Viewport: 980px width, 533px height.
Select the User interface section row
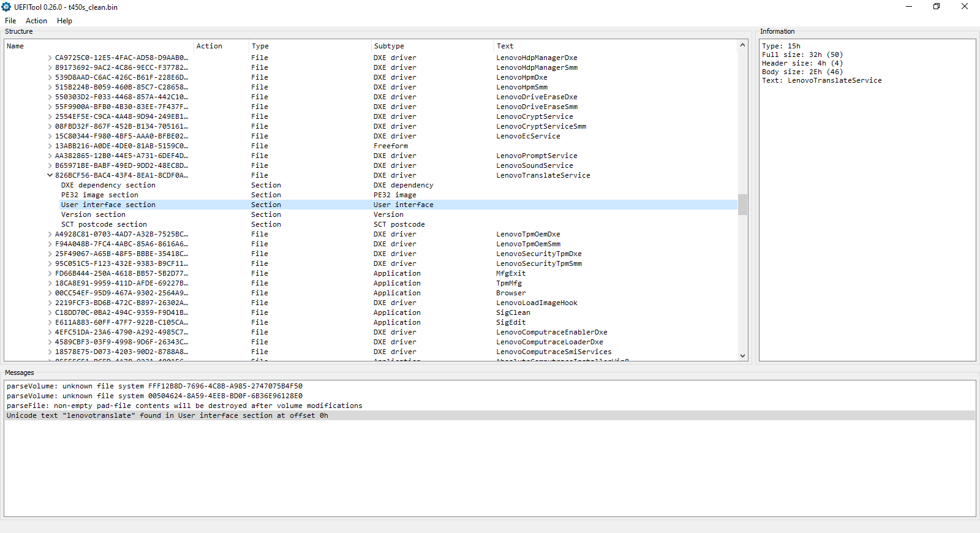point(371,205)
